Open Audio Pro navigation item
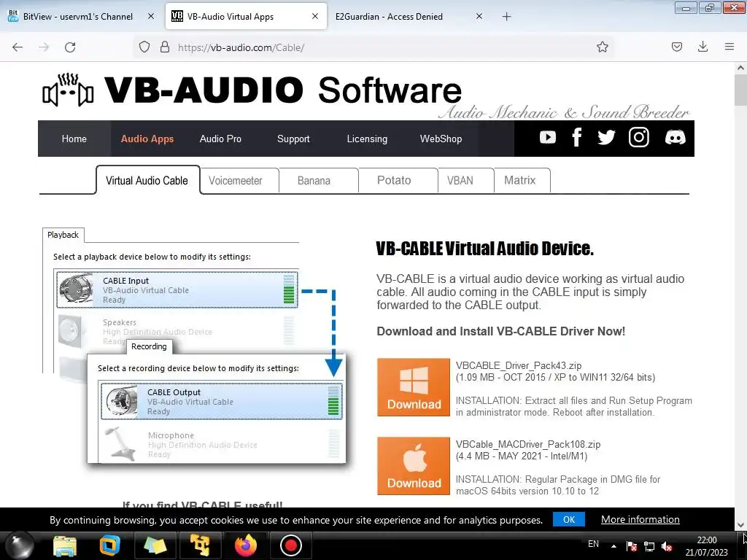 point(220,139)
